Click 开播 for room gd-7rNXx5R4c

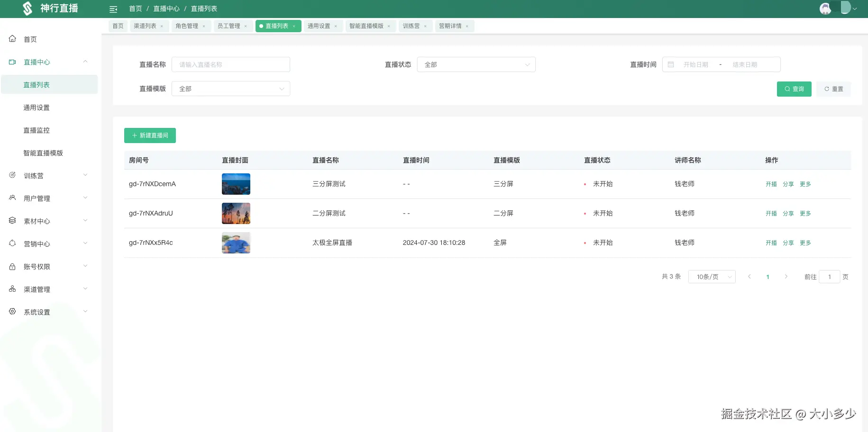(771, 243)
